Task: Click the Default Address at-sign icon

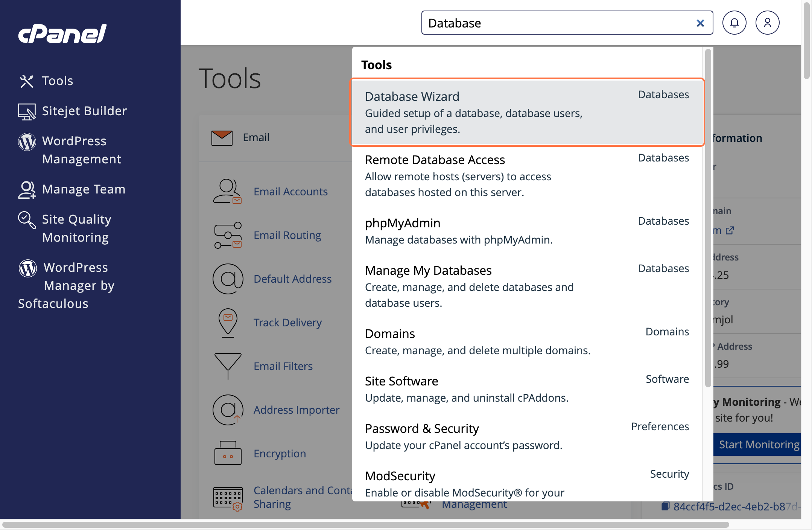Action: [228, 279]
